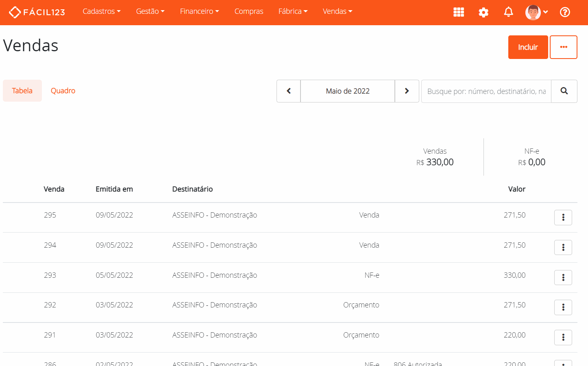Expand the Financeiro dropdown
The height and width of the screenshot is (366, 588).
(x=199, y=11)
